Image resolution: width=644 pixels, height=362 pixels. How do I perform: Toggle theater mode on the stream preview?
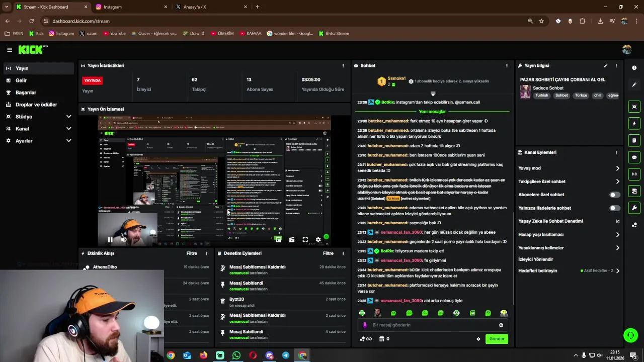tap(291, 240)
